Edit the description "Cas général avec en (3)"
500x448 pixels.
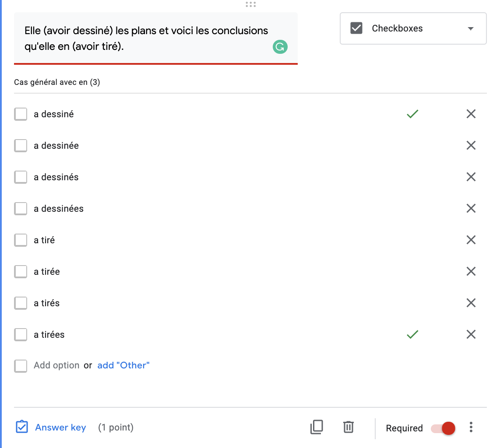click(x=57, y=82)
